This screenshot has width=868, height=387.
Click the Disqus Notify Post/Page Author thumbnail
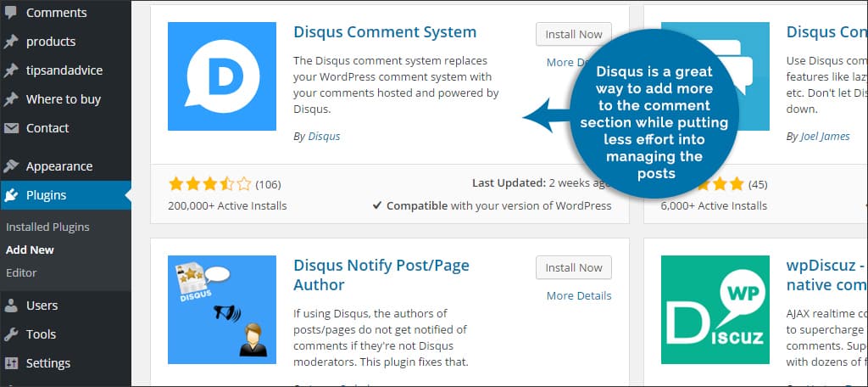(222, 310)
